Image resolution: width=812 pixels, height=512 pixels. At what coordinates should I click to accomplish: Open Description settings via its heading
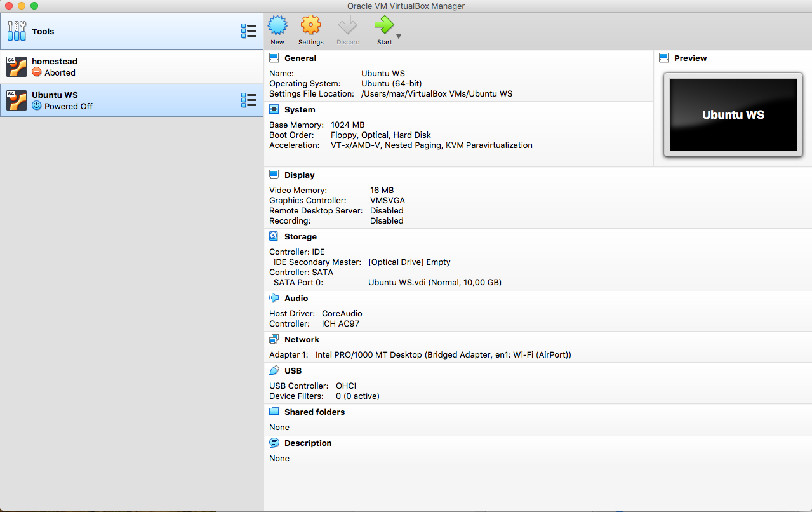point(308,443)
